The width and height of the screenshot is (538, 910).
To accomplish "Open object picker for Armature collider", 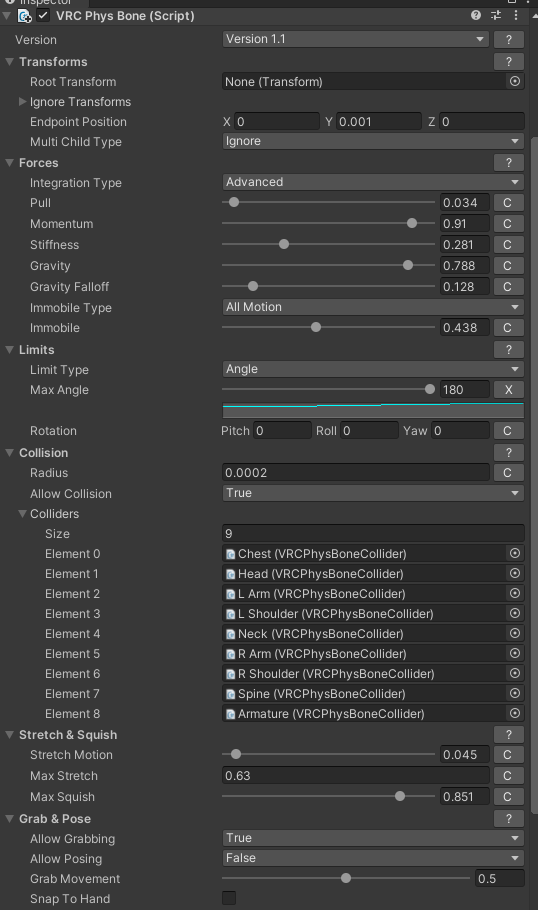I will [x=515, y=713].
